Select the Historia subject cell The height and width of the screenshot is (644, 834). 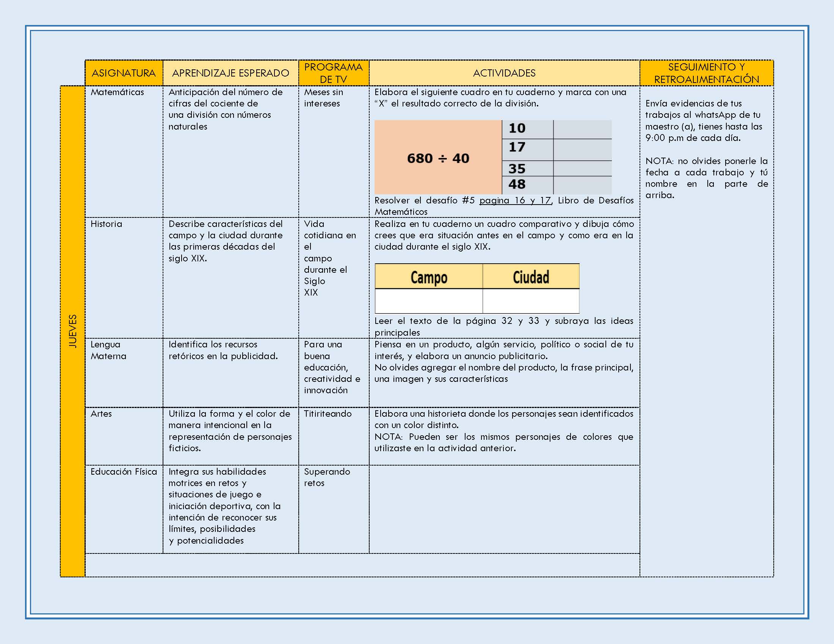[x=124, y=278]
